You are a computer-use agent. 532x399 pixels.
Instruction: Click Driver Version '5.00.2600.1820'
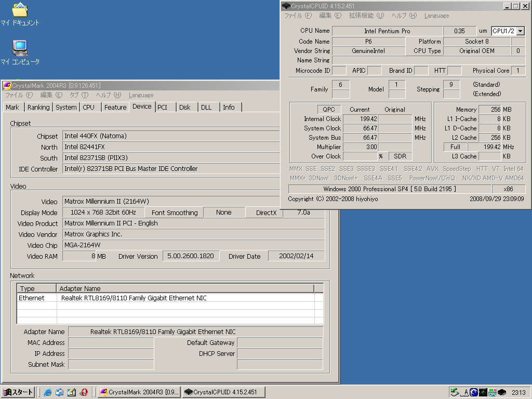[191, 256]
